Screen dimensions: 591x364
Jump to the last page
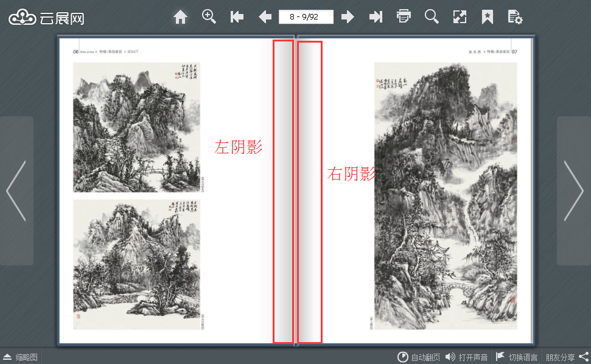pos(376,17)
